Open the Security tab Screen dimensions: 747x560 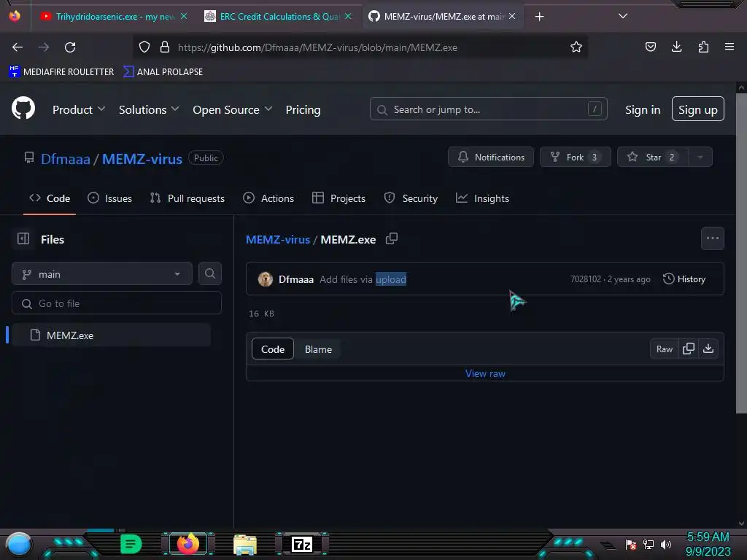point(411,198)
